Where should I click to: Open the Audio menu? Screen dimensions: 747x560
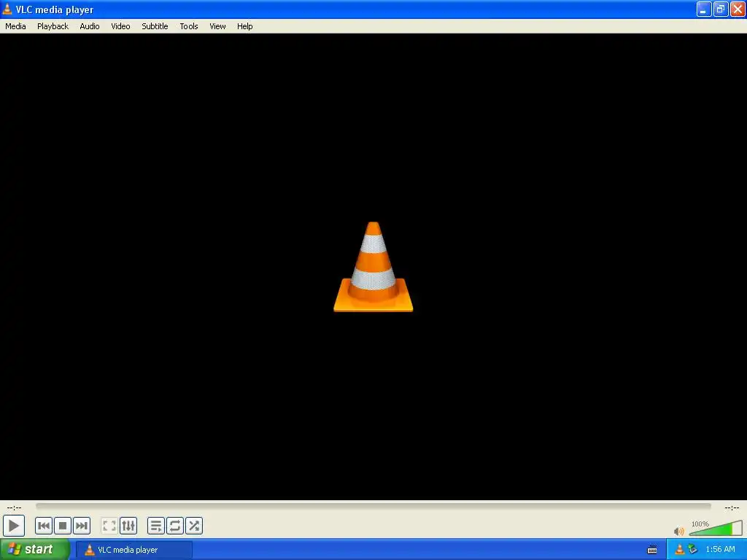coord(90,26)
